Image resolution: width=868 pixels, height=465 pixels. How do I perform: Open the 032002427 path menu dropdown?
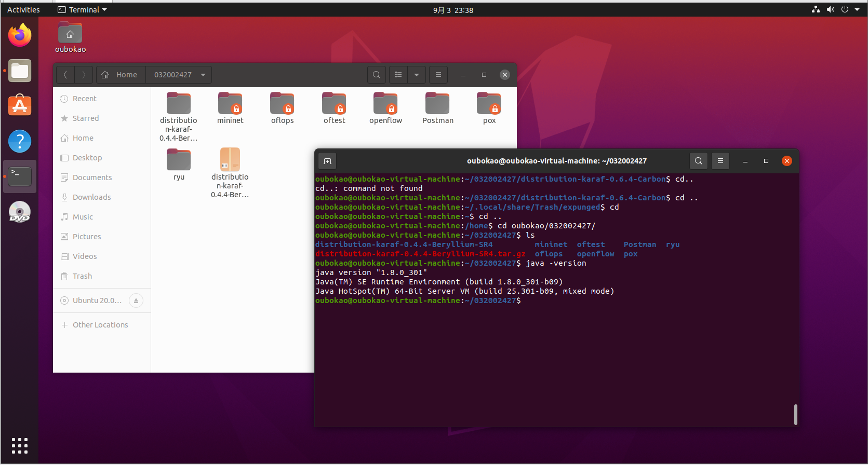203,75
